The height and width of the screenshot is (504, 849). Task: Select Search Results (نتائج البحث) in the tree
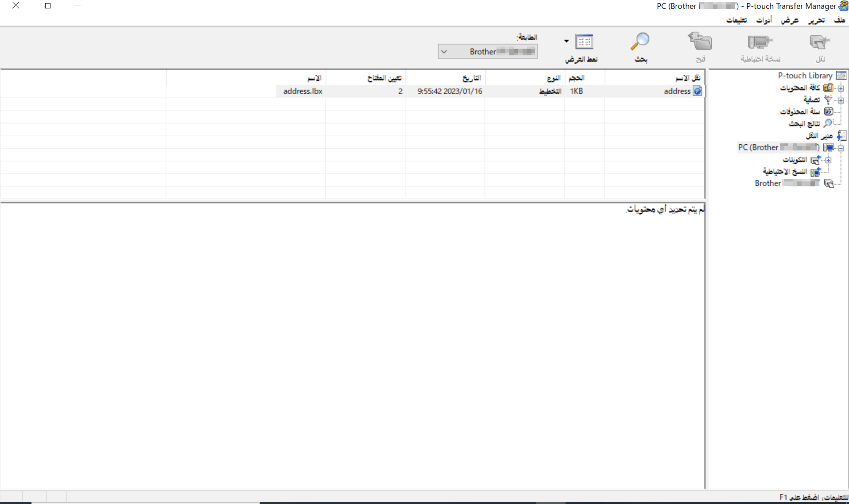[x=804, y=123]
